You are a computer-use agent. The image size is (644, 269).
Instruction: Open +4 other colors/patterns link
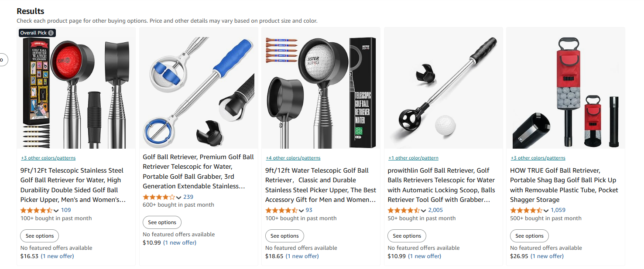coord(293,158)
